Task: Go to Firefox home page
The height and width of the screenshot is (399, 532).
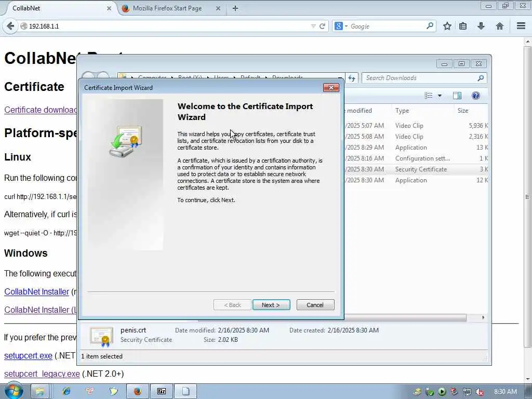Action: (499, 26)
